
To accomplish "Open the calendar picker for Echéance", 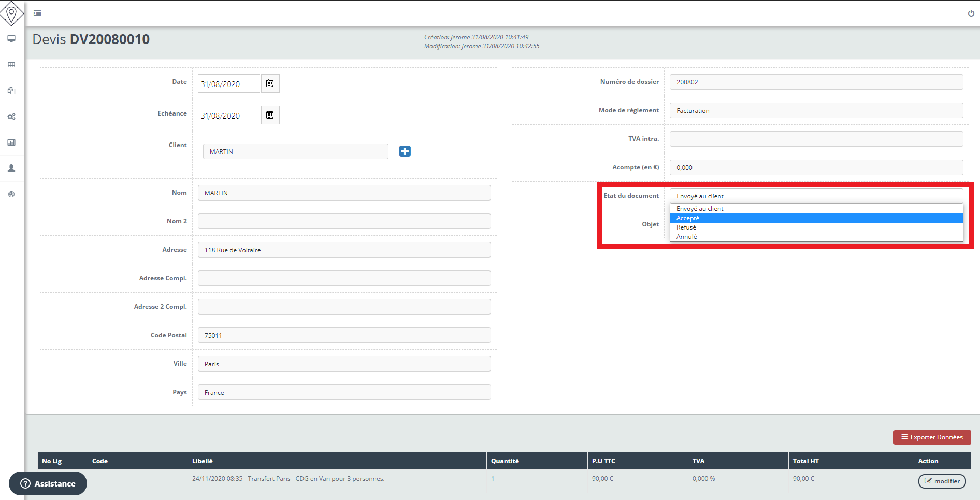I will [270, 115].
